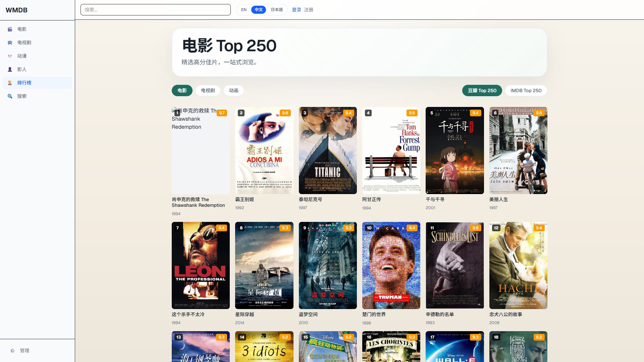Open 霸王别姬 poster thumbnail
Screen dimensions: 644x362
tap(264, 150)
